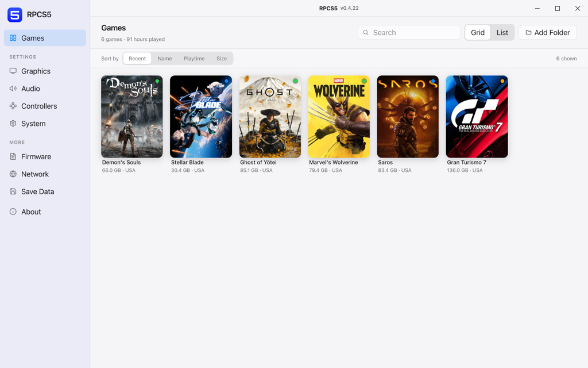Click green status dot on Demon's Souls
Screen dimensions: 588x368
coord(157,81)
